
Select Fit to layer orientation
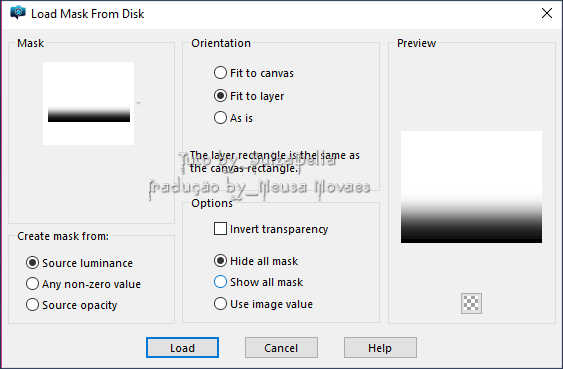(249, 96)
